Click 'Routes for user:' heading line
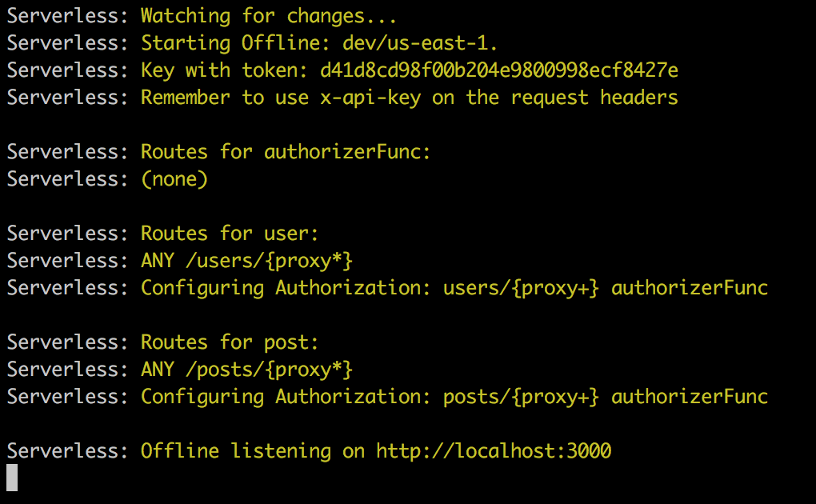 tap(230, 234)
